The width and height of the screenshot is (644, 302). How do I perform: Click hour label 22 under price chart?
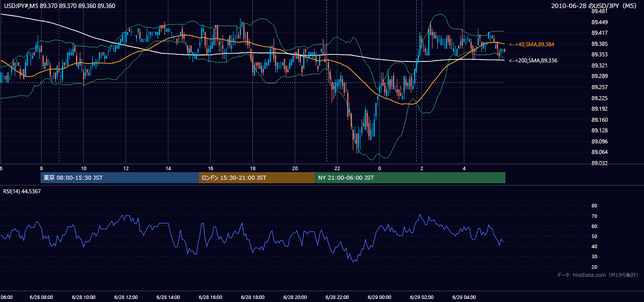(337, 168)
